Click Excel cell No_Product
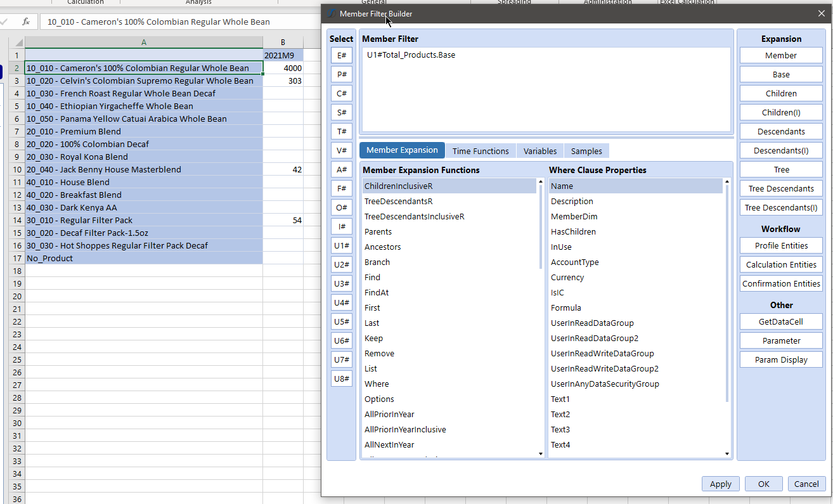 [x=144, y=258]
